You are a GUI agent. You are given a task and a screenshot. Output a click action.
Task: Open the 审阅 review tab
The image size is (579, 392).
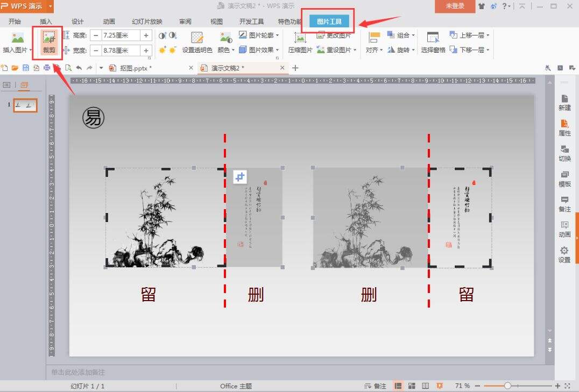point(185,22)
